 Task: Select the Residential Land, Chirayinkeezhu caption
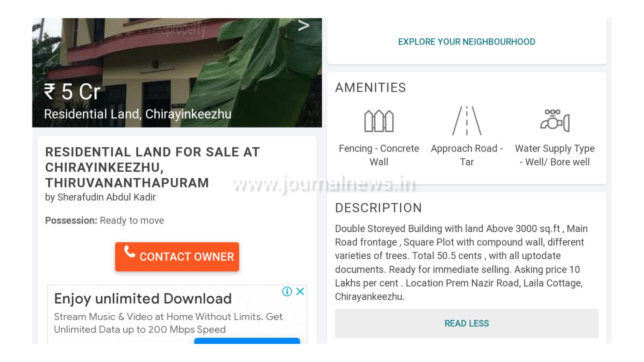pos(138,114)
